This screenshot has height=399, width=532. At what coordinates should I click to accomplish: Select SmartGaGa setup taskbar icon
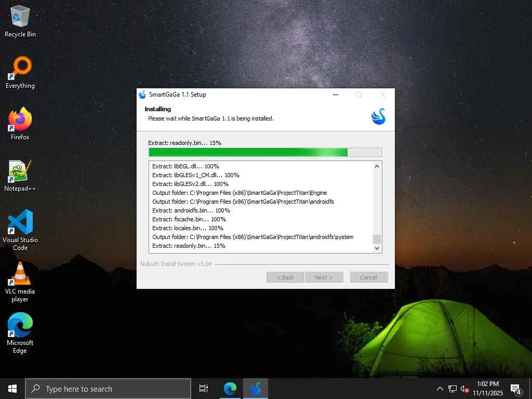[x=256, y=389]
